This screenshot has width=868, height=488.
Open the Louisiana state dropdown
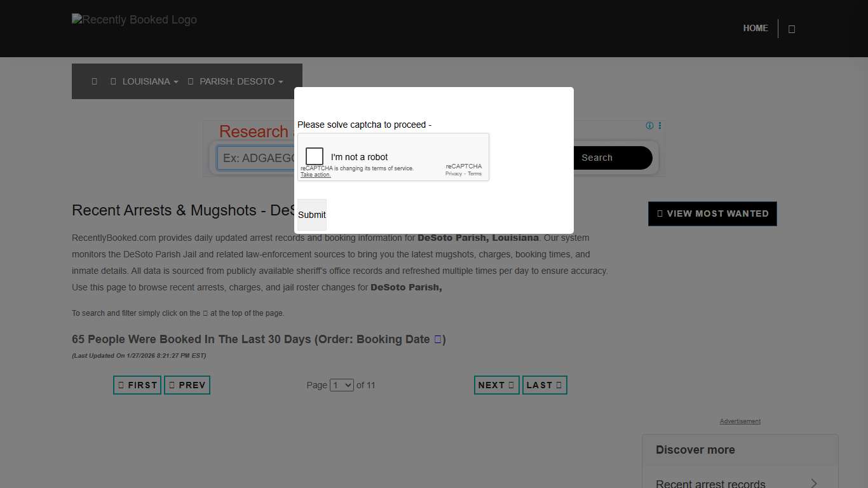point(145,81)
